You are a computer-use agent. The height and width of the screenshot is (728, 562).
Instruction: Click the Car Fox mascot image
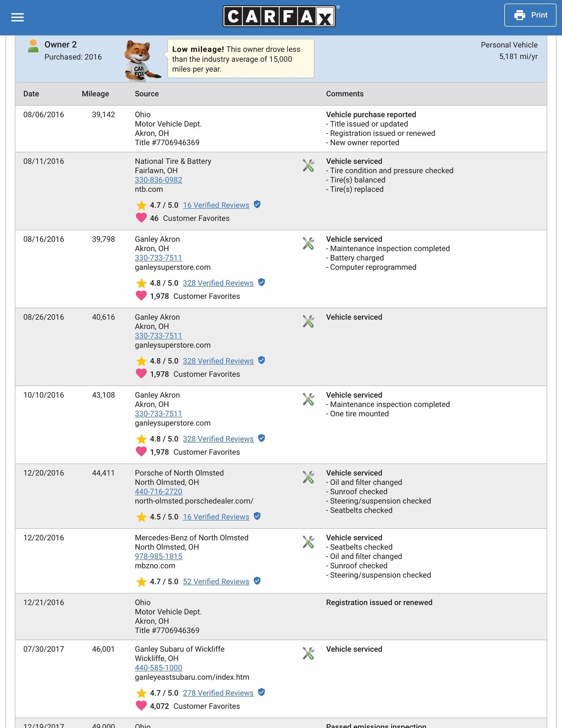coord(142,60)
